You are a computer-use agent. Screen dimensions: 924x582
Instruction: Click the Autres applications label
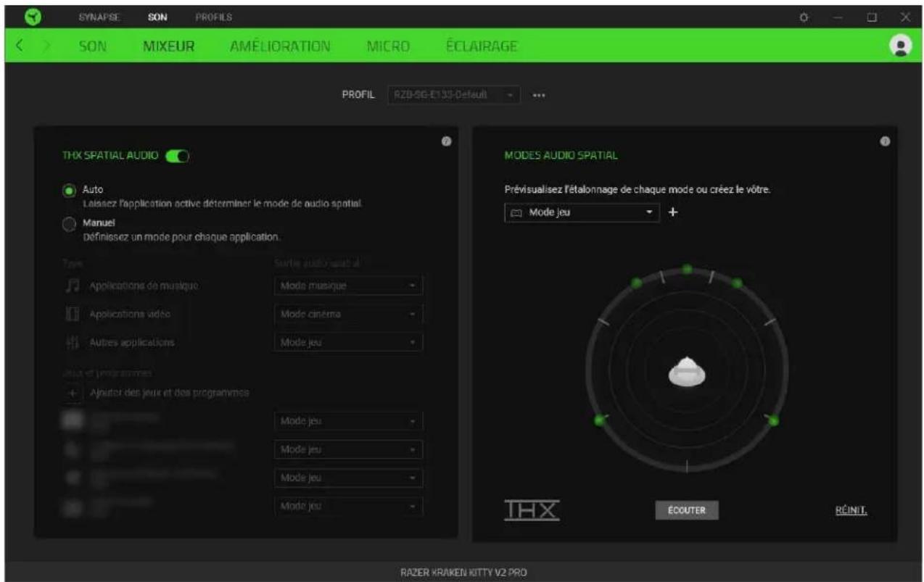(x=132, y=341)
